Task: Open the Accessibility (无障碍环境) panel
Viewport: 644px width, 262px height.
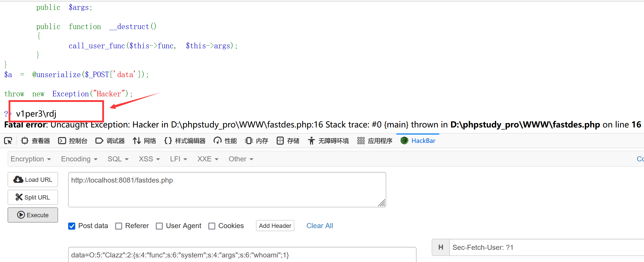Action: tap(328, 141)
